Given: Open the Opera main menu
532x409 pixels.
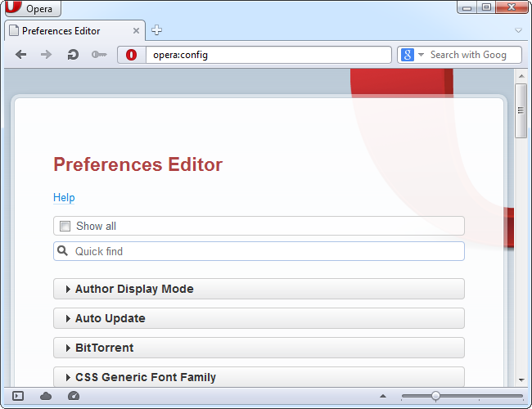Looking at the screenshot, I should click(31, 8).
